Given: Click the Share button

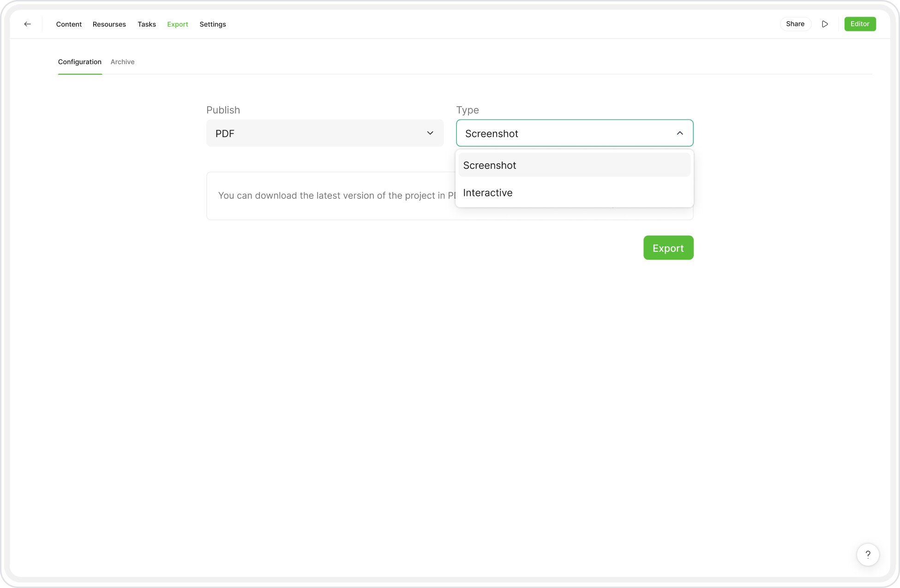Looking at the screenshot, I should coord(795,24).
